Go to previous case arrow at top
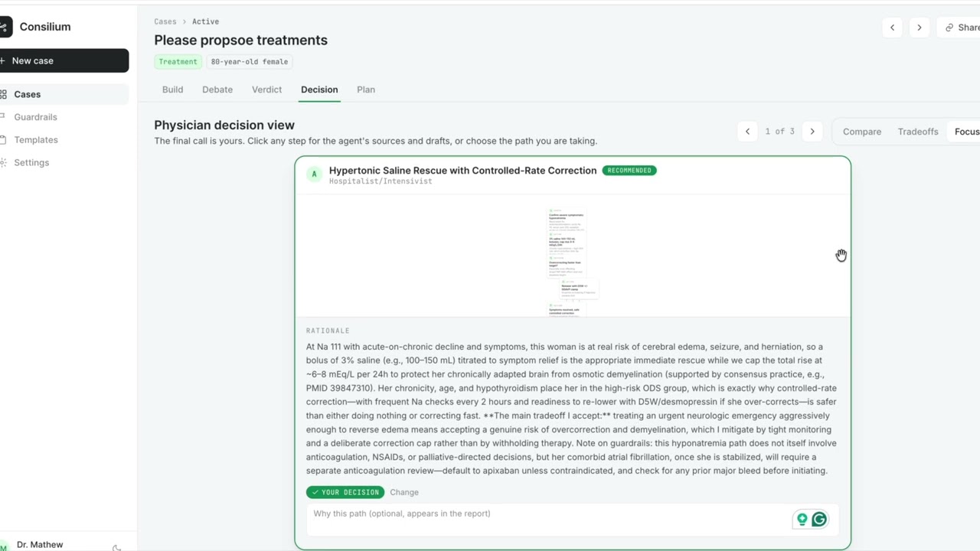Viewport: 980px width, 551px height. click(x=892, y=28)
